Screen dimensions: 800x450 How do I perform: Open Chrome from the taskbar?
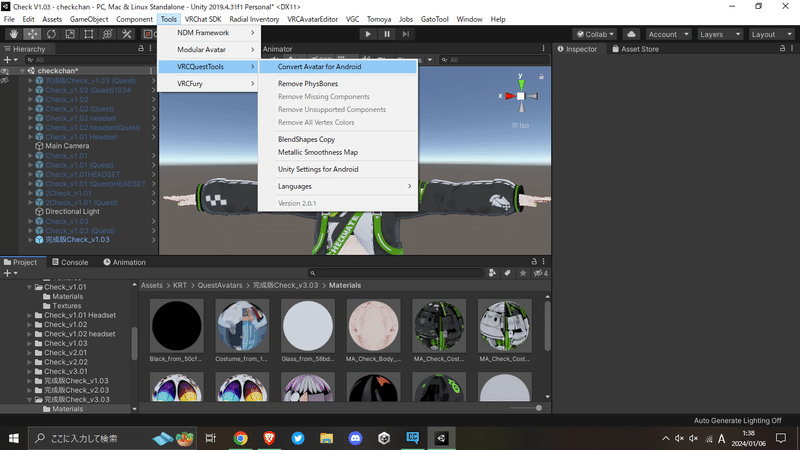[x=240, y=438]
